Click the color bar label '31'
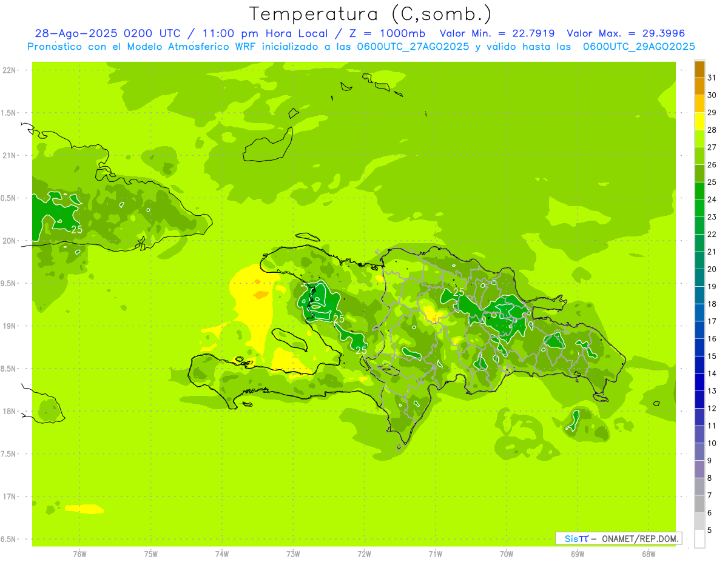This screenshot has height=562, width=728. [712, 78]
